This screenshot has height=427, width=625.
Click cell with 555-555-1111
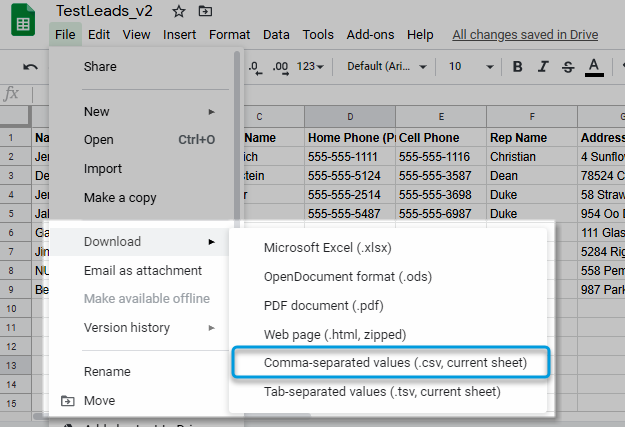click(350, 157)
